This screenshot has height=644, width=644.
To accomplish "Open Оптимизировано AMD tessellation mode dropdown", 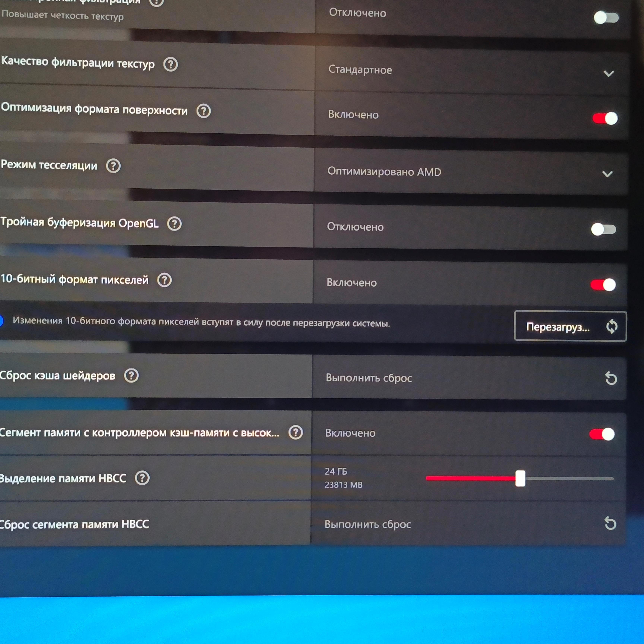I will pyautogui.click(x=607, y=174).
